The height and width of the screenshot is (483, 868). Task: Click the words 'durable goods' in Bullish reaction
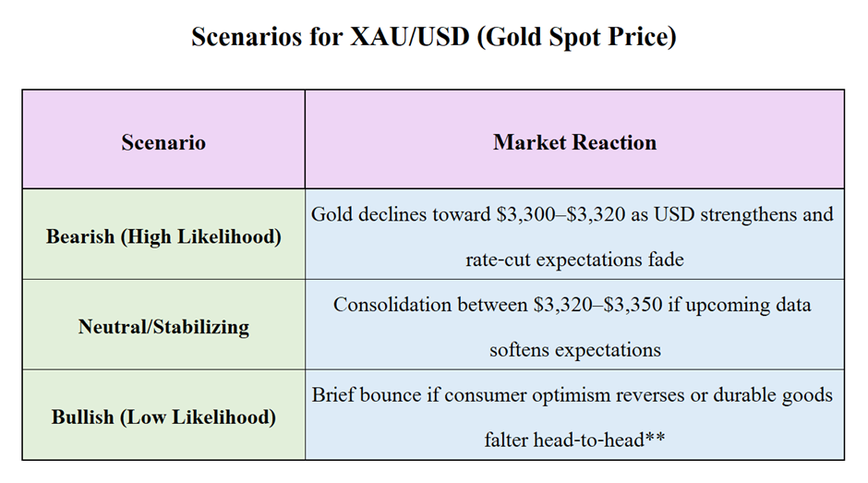(x=773, y=395)
